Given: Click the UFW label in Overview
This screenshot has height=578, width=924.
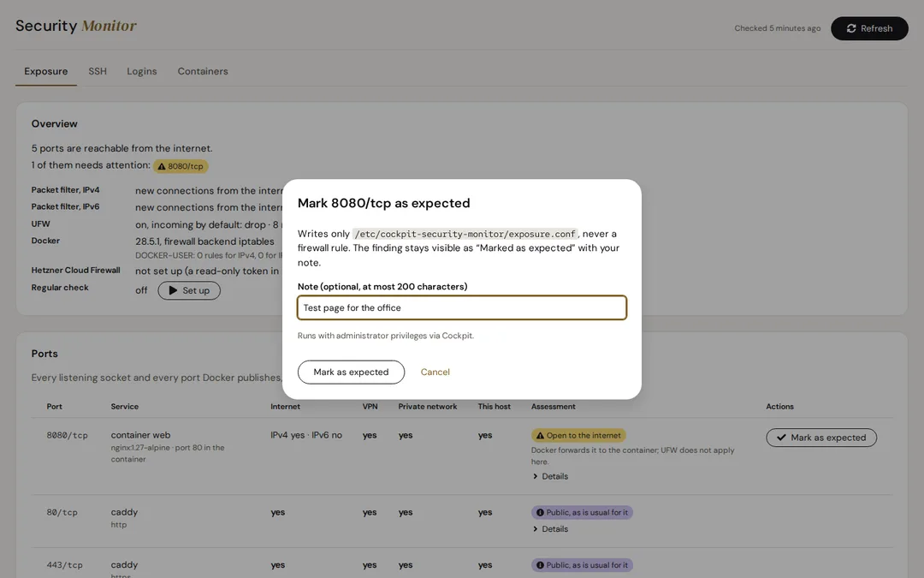Looking at the screenshot, I should 41,224.
